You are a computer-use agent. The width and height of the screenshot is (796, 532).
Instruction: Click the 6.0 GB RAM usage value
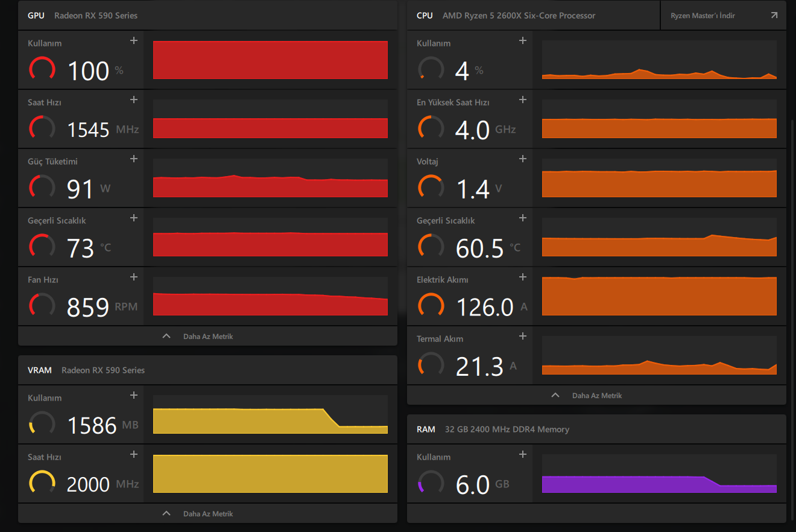[483, 485]
